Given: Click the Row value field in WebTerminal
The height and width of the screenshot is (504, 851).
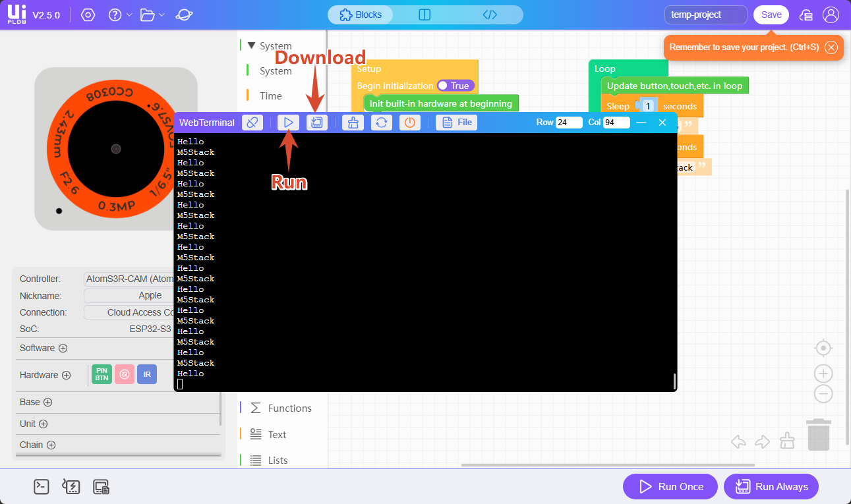Looking at the screenshot, I should coord(569,123).
